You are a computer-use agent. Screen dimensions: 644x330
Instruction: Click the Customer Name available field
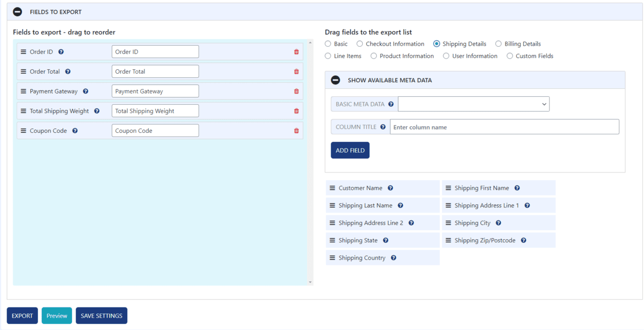tap(383, 188)
